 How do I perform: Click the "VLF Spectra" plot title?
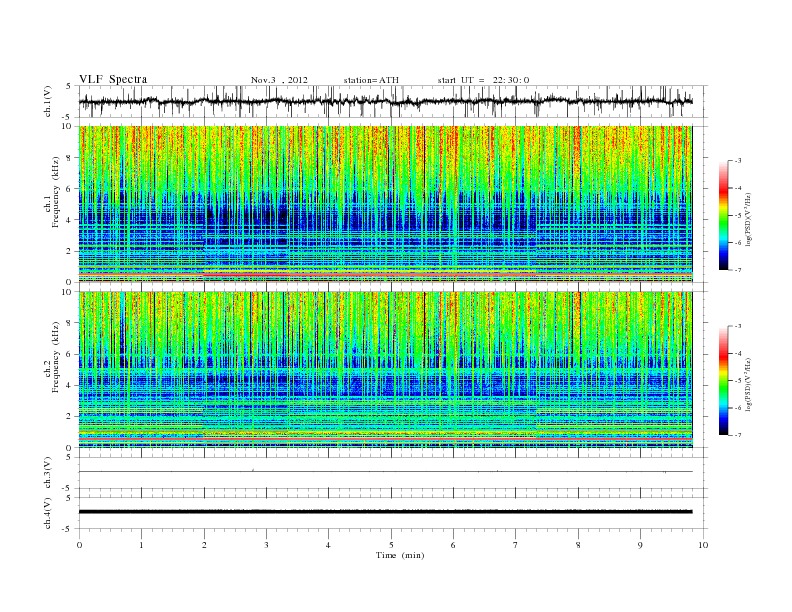coord(113,79)
